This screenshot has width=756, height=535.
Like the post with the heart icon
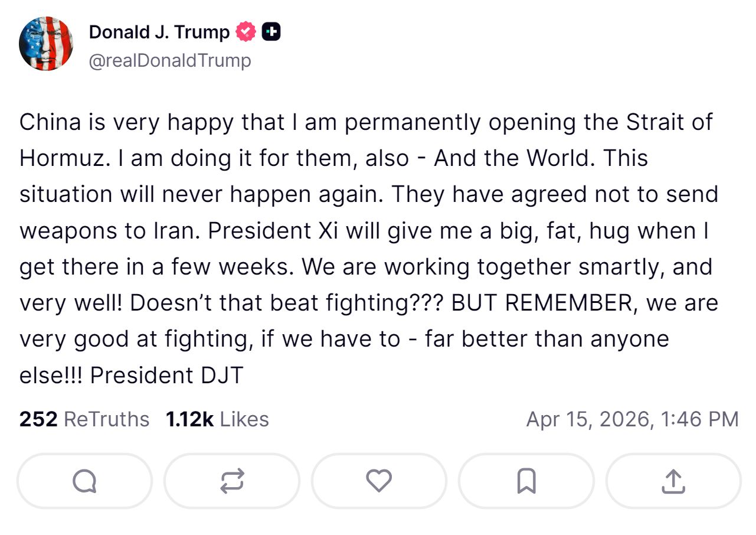click(378, 481)
